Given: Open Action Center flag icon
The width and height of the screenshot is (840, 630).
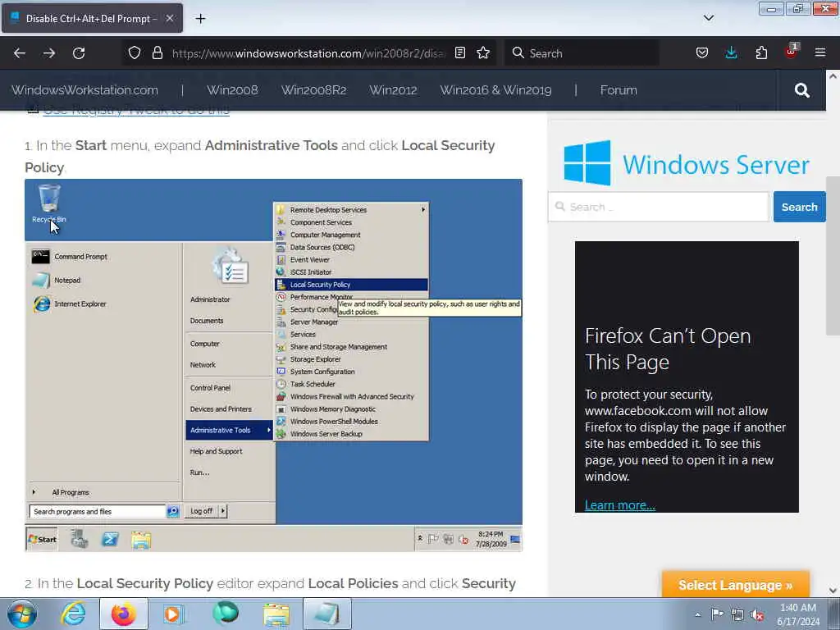Looking at the screenshot, I should [716, 614].
